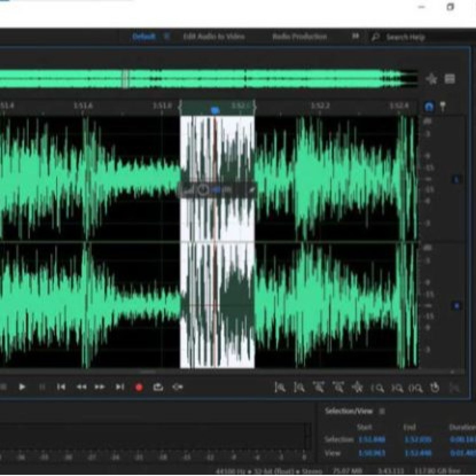The width and height of the screenshot is (476, 476).
Task: Click the red Record button
Action: pyautogui.click(x=139, y=387)
